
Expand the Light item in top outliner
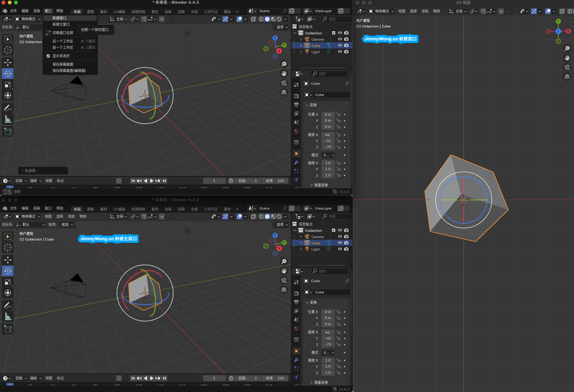tap(301, 52)
